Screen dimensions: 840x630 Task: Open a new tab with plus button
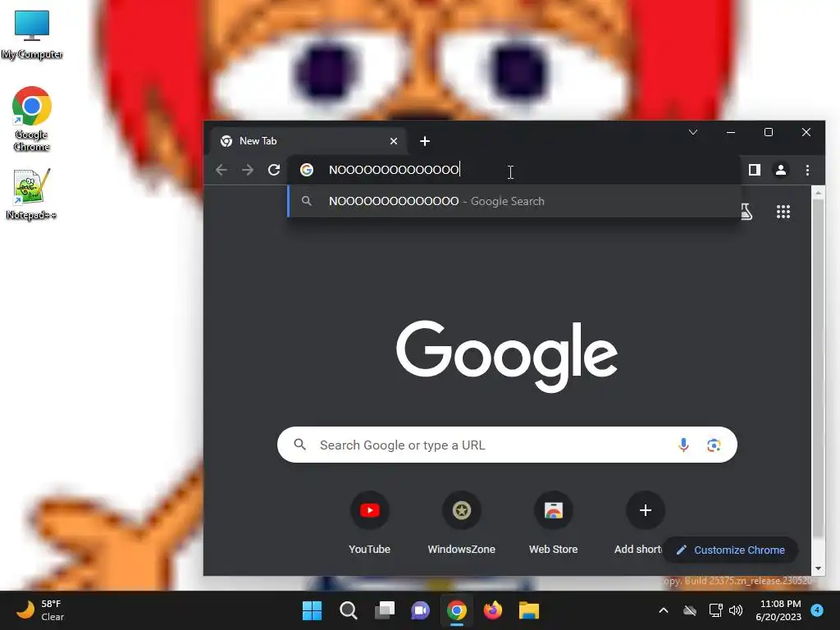(x=425, y=141)
